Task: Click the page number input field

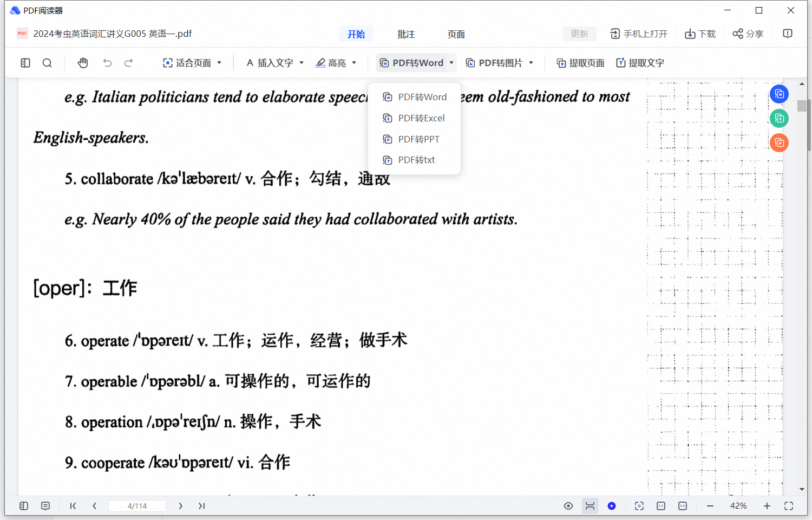Action: [137, 505]
